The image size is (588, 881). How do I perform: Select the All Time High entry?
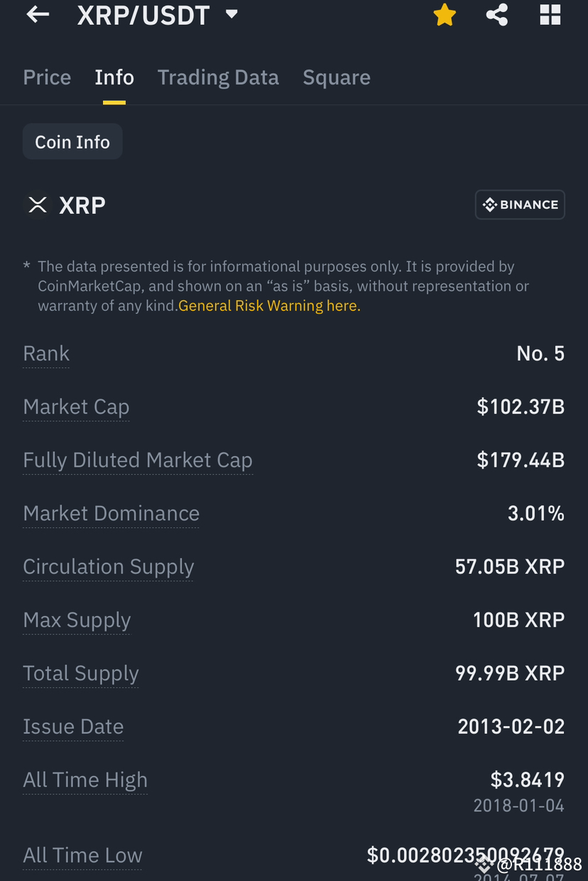click(x=85, y=780)
